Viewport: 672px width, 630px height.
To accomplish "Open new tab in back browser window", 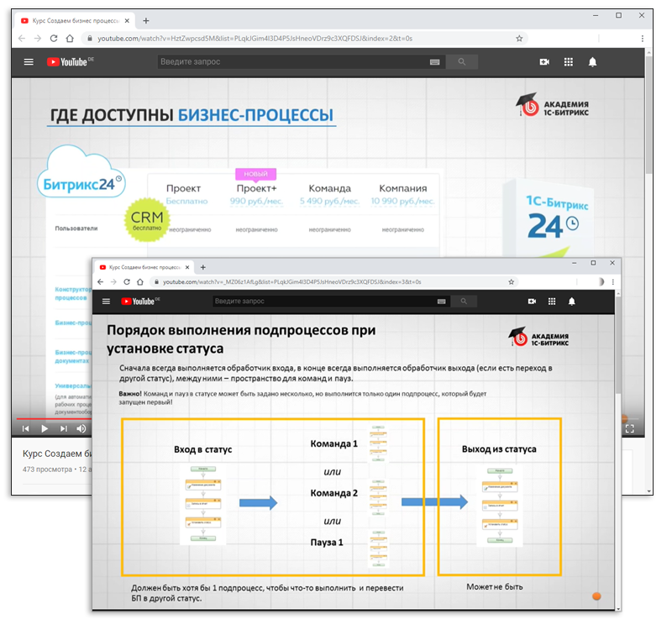I will pos(146,20).
